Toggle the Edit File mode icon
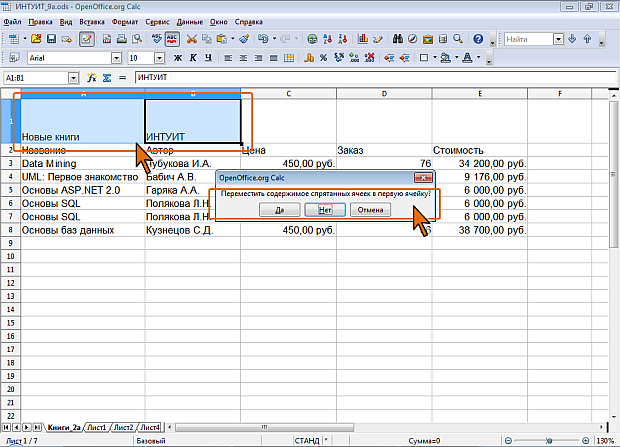620x447 pixels. [x=87, y=39]
